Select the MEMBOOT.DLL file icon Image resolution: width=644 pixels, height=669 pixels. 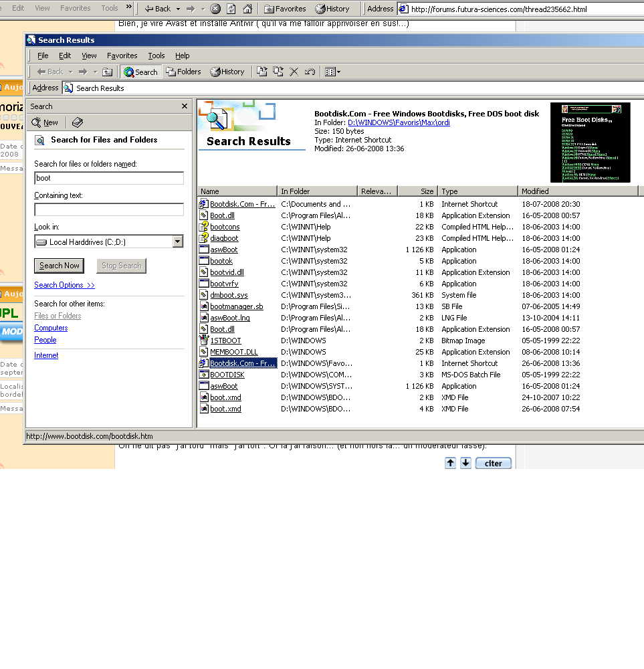(x=204, y=352)
